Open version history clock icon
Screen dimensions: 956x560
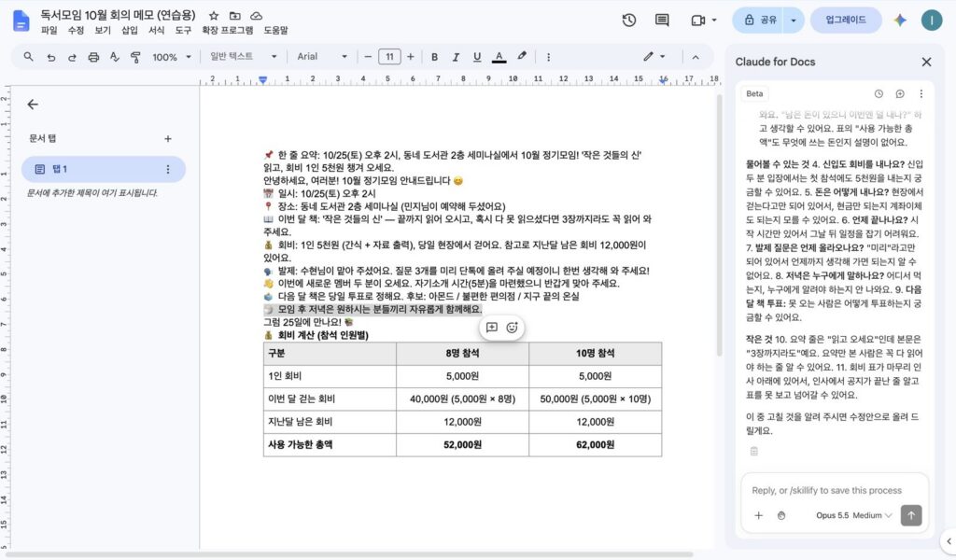pyautogui.click(x=629, y=21)
